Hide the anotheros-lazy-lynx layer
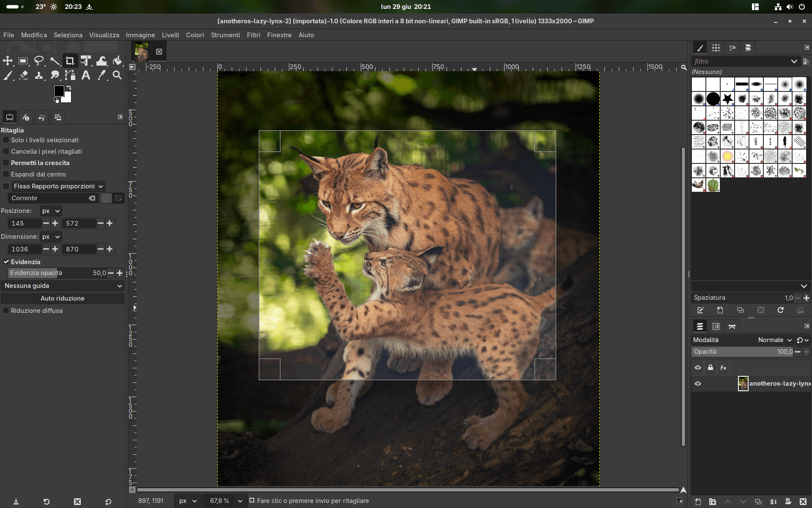Viewport: 812px width, 508px height. [698, 384]
